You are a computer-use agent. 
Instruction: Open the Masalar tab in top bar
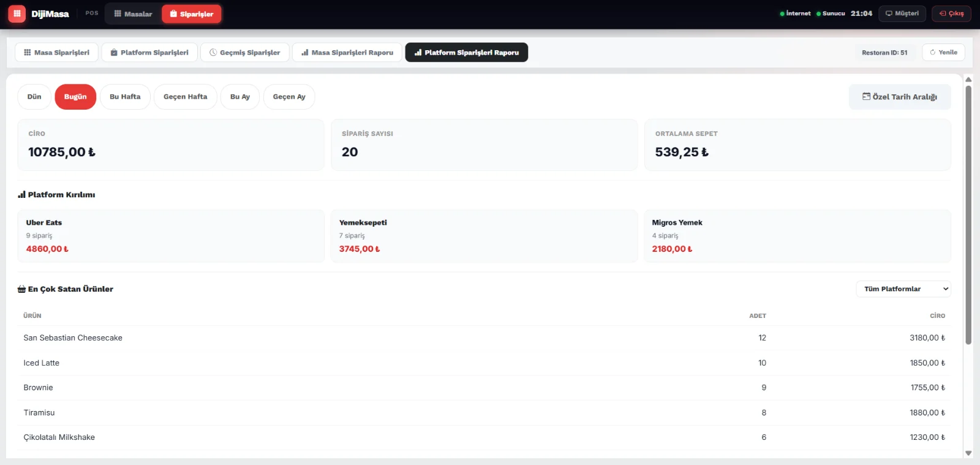tap(133, 13)
